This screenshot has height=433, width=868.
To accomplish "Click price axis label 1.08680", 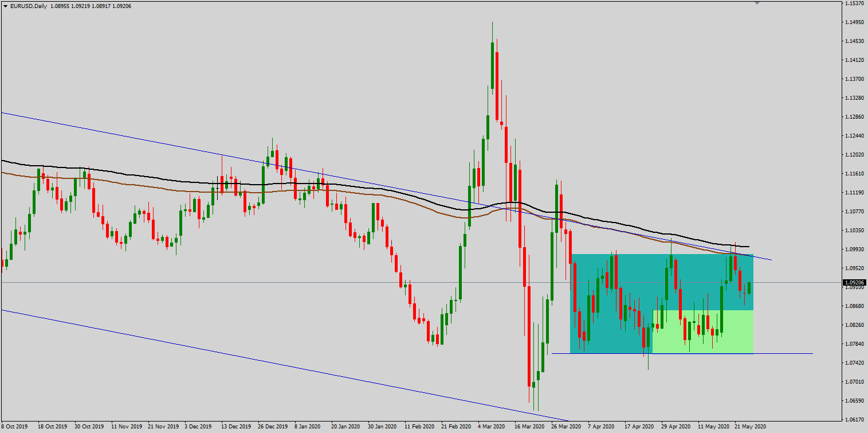I will click(x=854, y=306).
